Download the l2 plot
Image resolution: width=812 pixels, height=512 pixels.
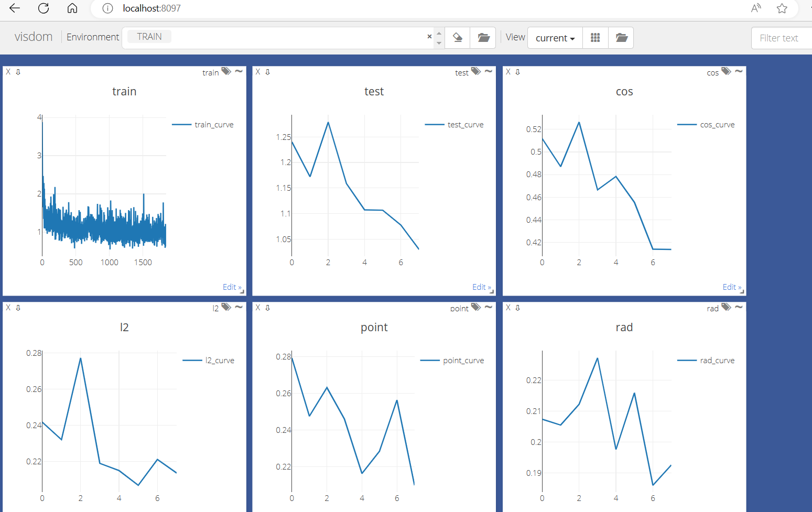pos(18,308)
